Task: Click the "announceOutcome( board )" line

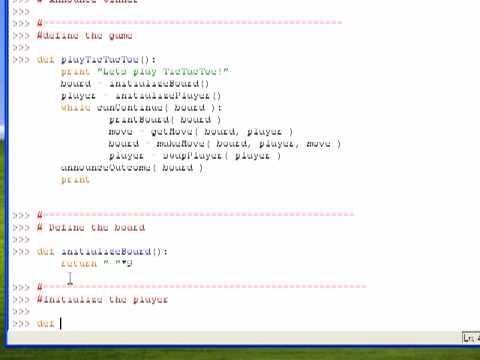Action: coord(132,168)
